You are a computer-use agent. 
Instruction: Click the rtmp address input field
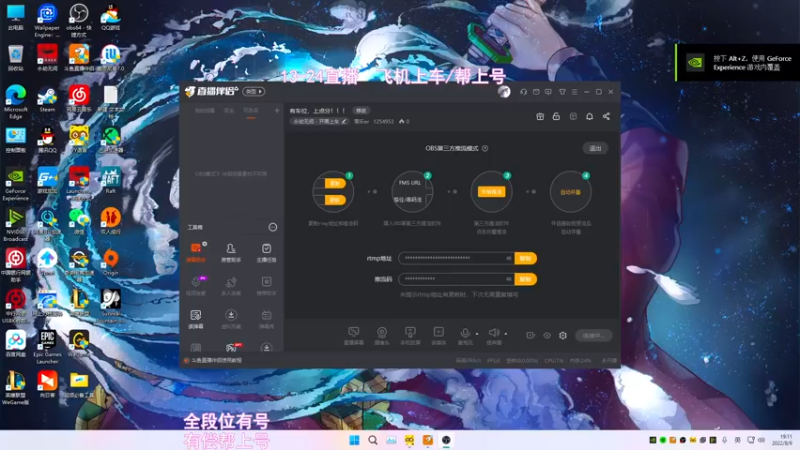(x=456, y=258)
